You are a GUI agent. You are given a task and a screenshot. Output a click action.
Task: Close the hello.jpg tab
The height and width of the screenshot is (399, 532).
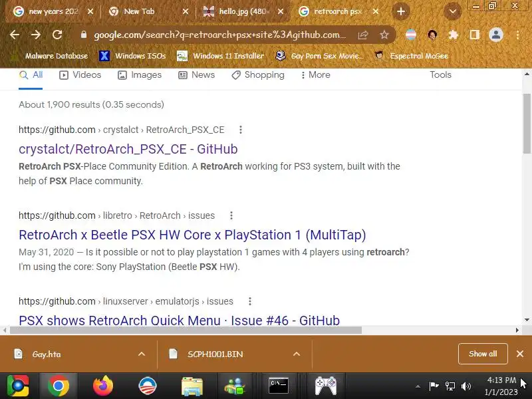click(281, 11)
